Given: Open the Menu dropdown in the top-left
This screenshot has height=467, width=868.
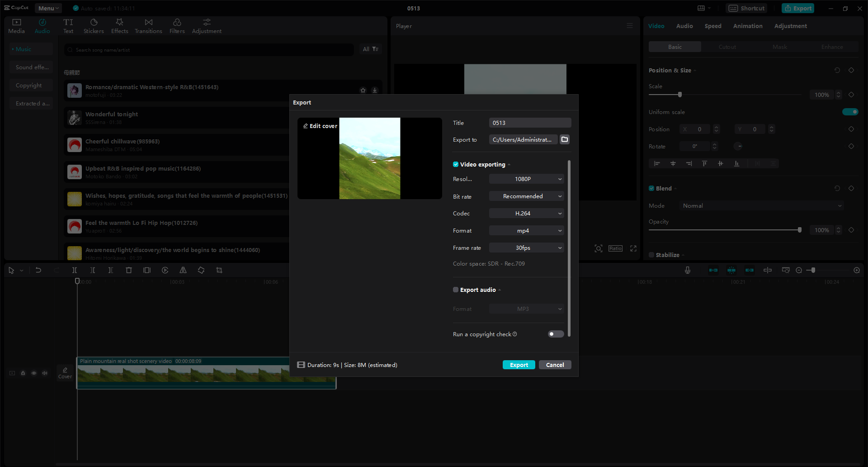Looking at the screenshot, I should pos(48,8).
